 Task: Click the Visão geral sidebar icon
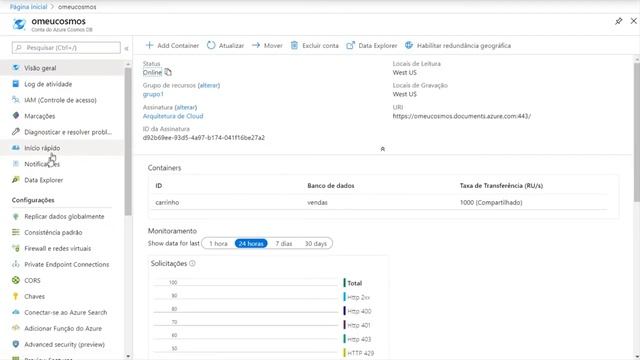point(16,68)
